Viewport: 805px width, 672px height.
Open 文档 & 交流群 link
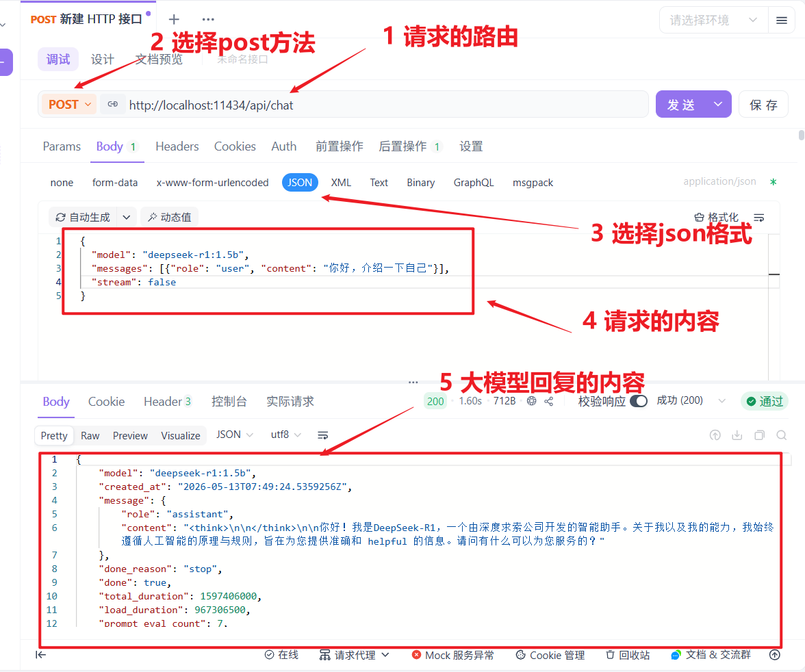[711, 655]
